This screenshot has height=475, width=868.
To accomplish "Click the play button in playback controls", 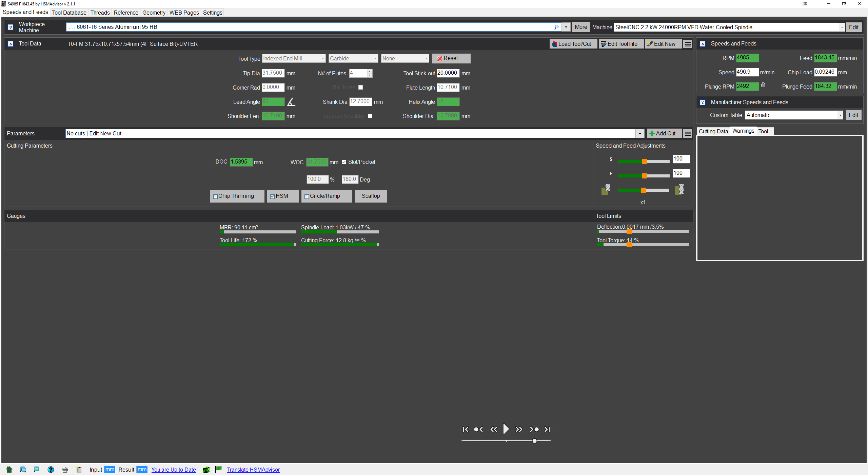I will pos(506,429).
